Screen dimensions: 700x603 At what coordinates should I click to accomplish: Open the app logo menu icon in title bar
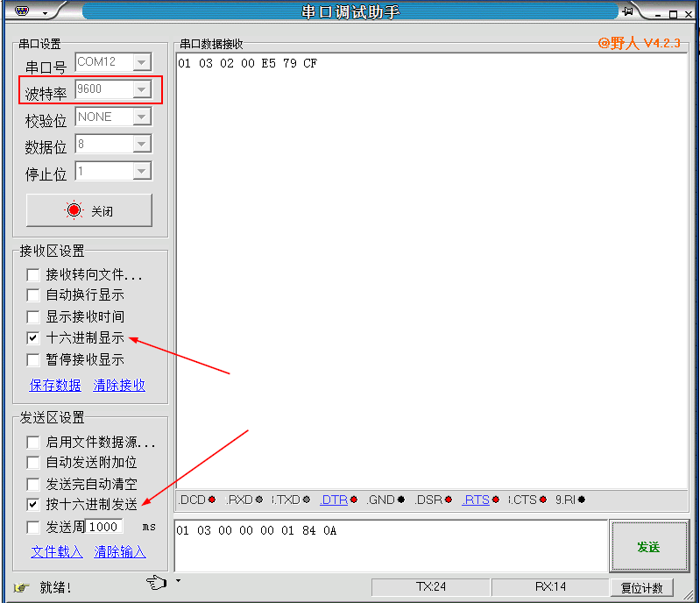(21, 11)
